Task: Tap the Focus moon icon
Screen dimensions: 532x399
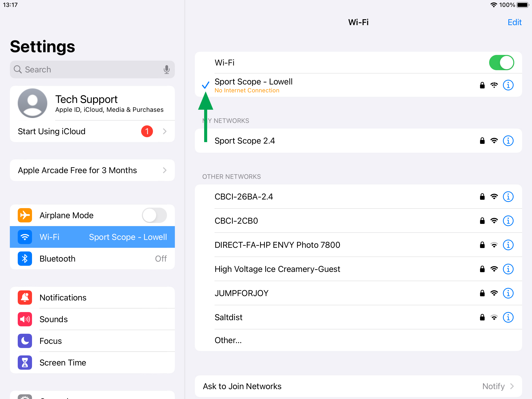Action: tap(25, 341)
